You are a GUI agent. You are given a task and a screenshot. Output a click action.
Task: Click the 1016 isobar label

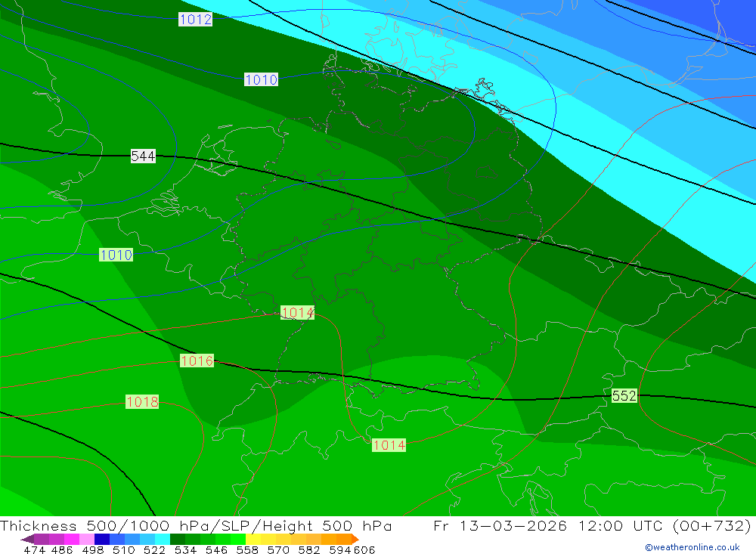point(197,361)
